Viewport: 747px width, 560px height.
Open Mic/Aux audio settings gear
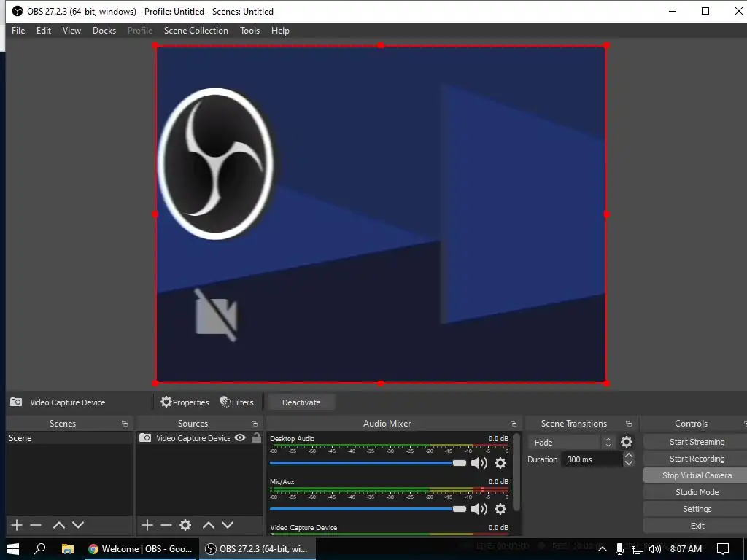500,509
